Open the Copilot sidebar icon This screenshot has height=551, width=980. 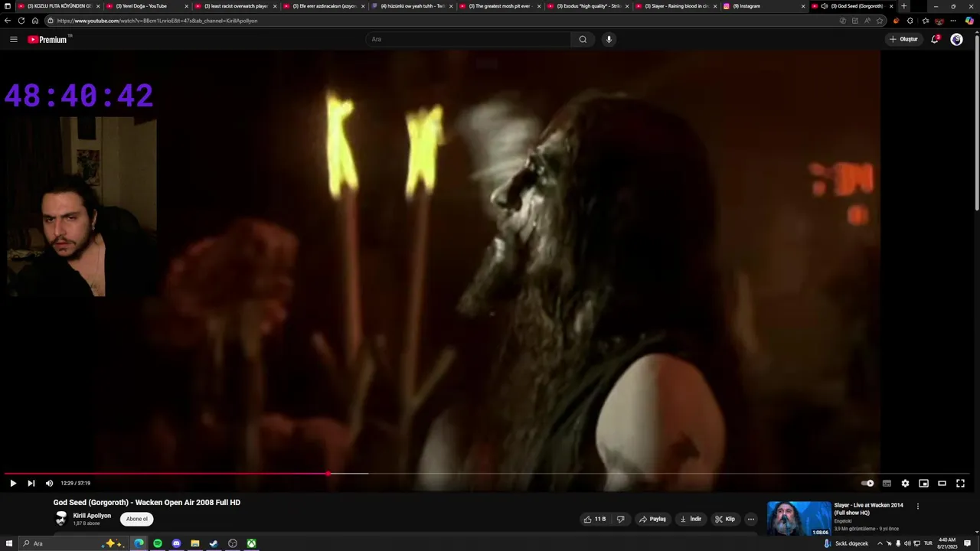pos(969,21)
